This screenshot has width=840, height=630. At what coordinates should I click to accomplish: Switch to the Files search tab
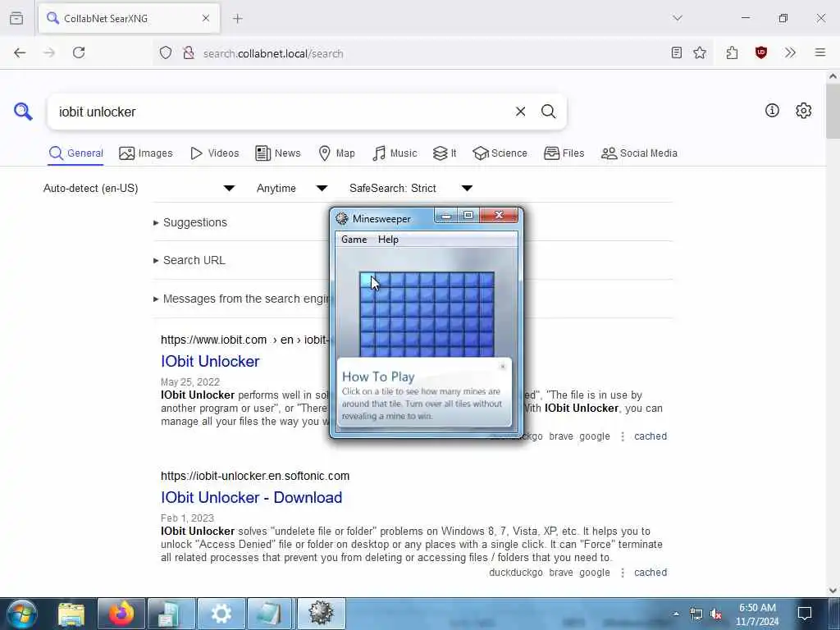564,153
